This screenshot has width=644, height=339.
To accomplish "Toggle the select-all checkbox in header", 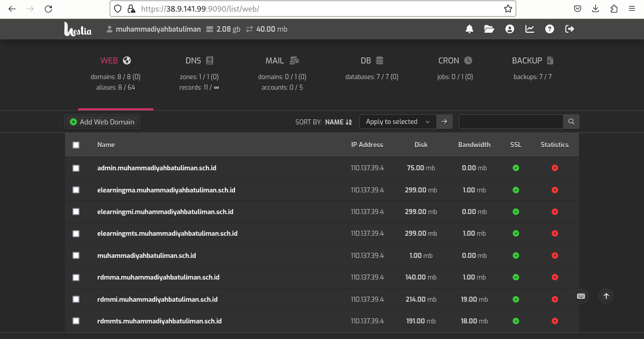I will 76,145.
